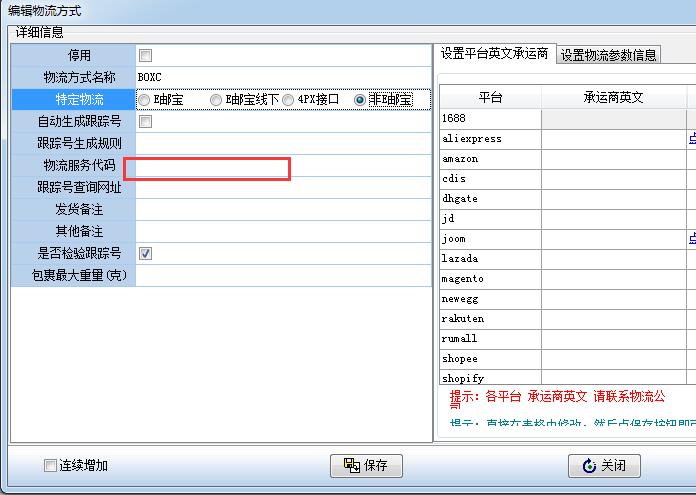Select the E邮宝 radio option
Viewport: 696px width, 495px height.
(x=144, y=100)
